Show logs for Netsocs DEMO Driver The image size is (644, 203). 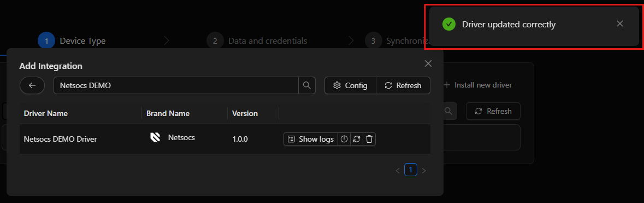tap(311, 139)
